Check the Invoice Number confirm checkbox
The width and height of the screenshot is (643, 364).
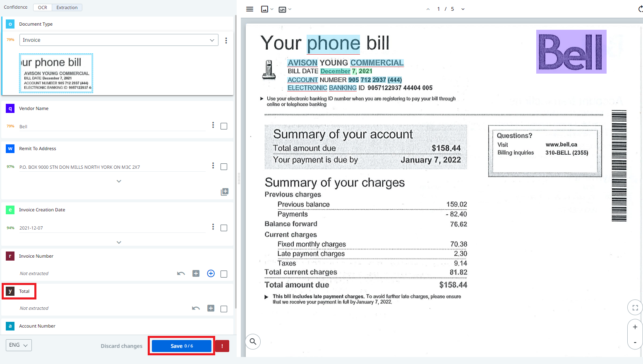point(224,274)
